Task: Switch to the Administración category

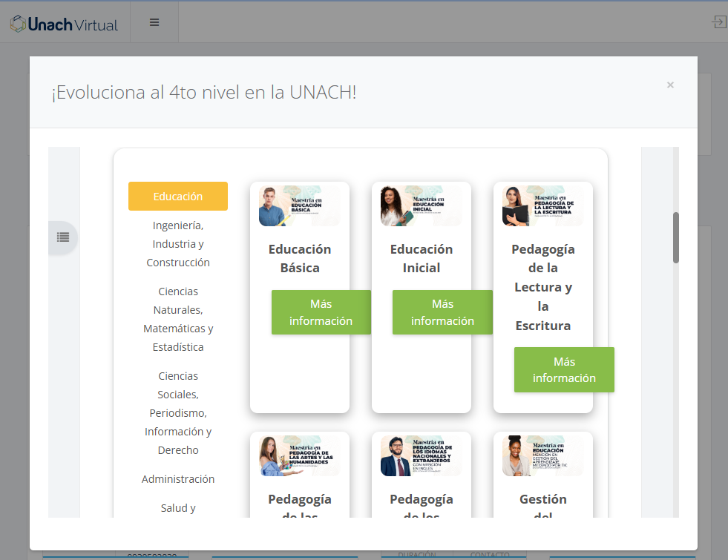Action: click(178, 479)
